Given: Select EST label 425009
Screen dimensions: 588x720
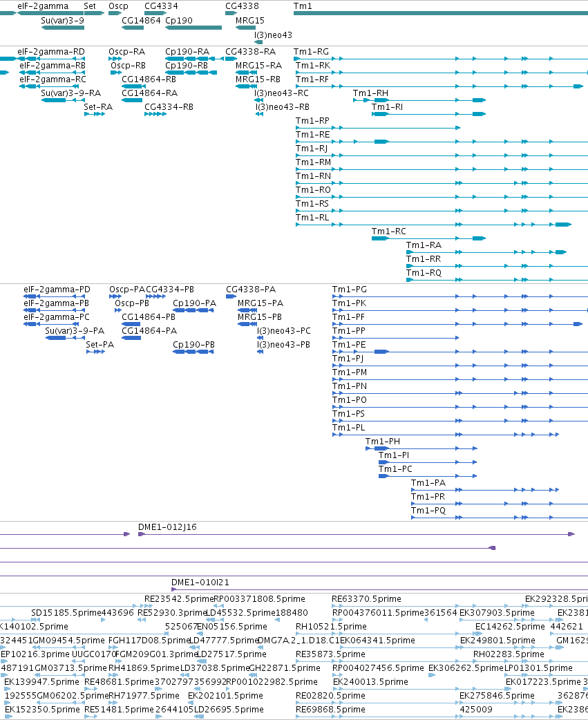Looking at the screenshot, I should (x=476, y=709).
